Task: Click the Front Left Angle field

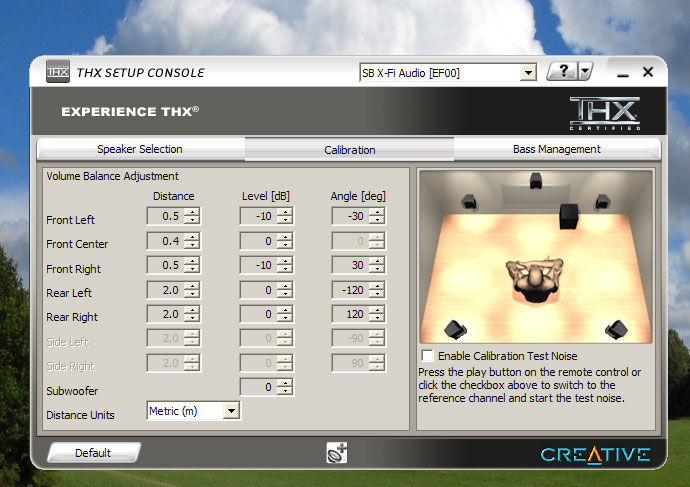Action: [350, 216]
